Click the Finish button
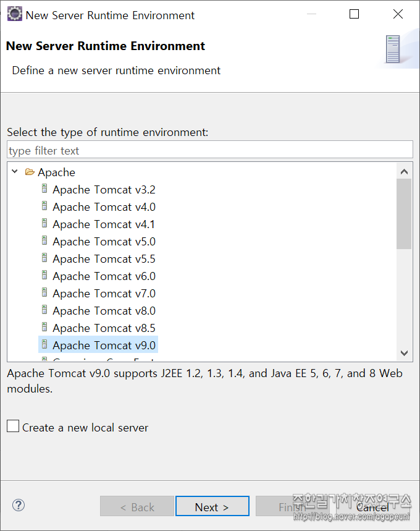420x531 pixels. tap(292, 506)
